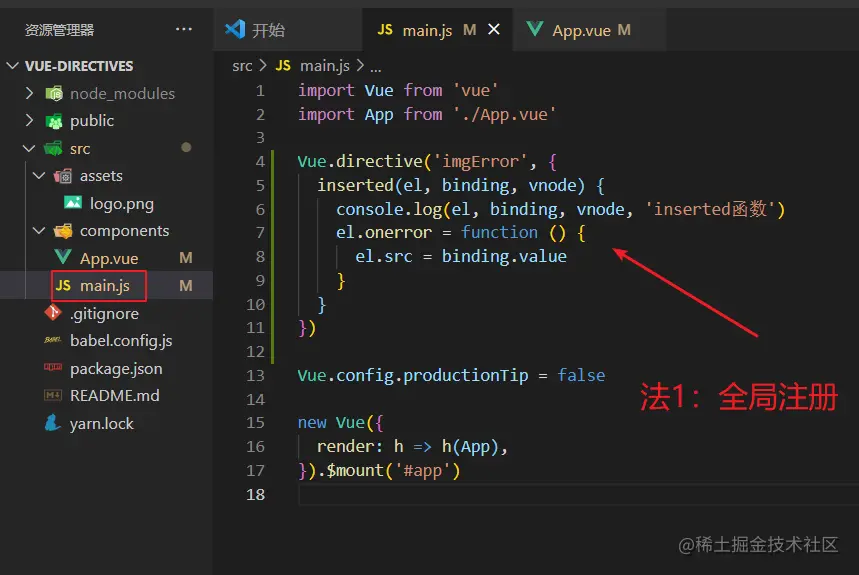Open the explorer panel more actions ellipsis
The image size is (859, 575).
pos(184,29)
